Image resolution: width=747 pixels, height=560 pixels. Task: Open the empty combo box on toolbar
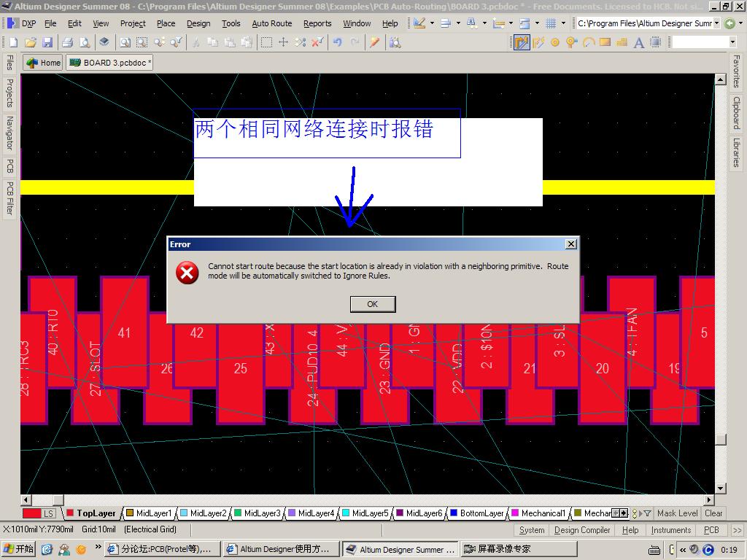[732, 42]
